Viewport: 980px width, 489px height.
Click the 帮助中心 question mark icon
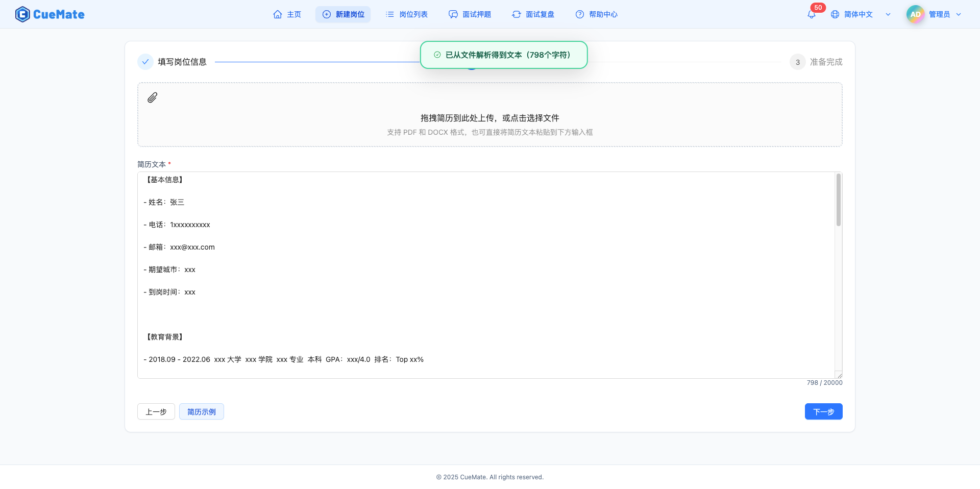tap(579, 14)
